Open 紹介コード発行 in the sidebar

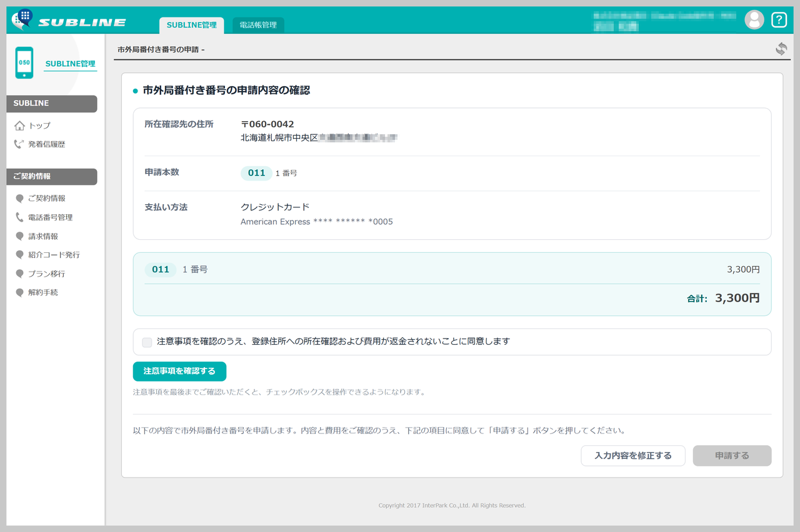54,255
